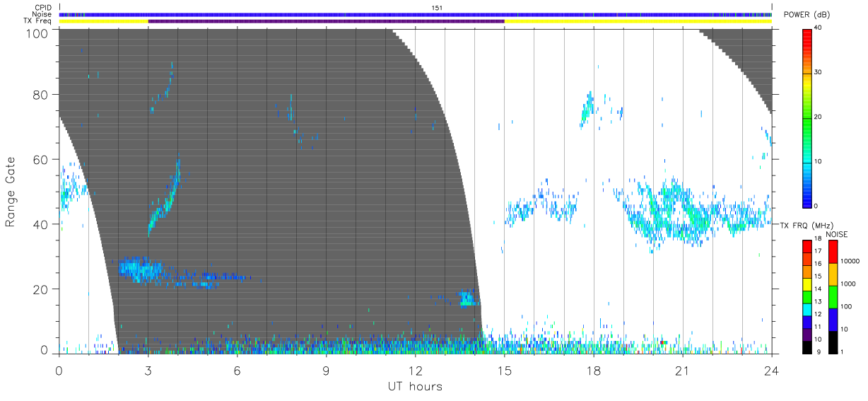The height and width of the screenshot is (401, 868).
Task: Click the '9' label on TX FRQ colorbar
Action: pyautogui.click(x=818, y=351)
